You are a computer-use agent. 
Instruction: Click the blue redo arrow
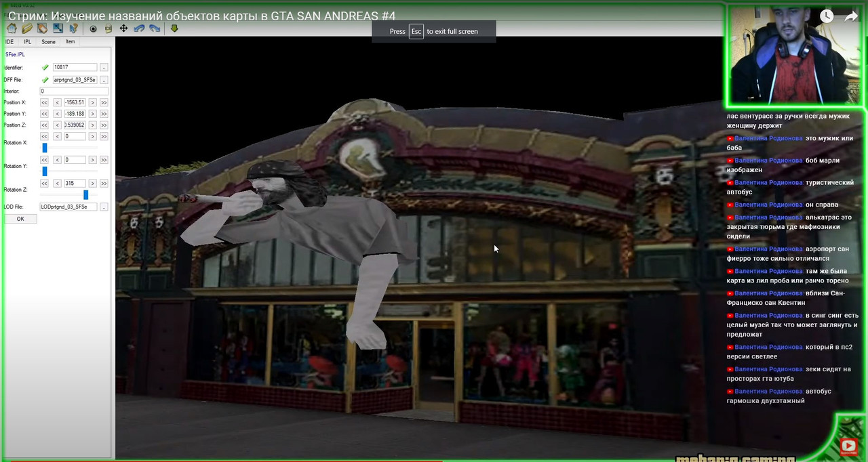pyautogui.click(x=155, y=28)
